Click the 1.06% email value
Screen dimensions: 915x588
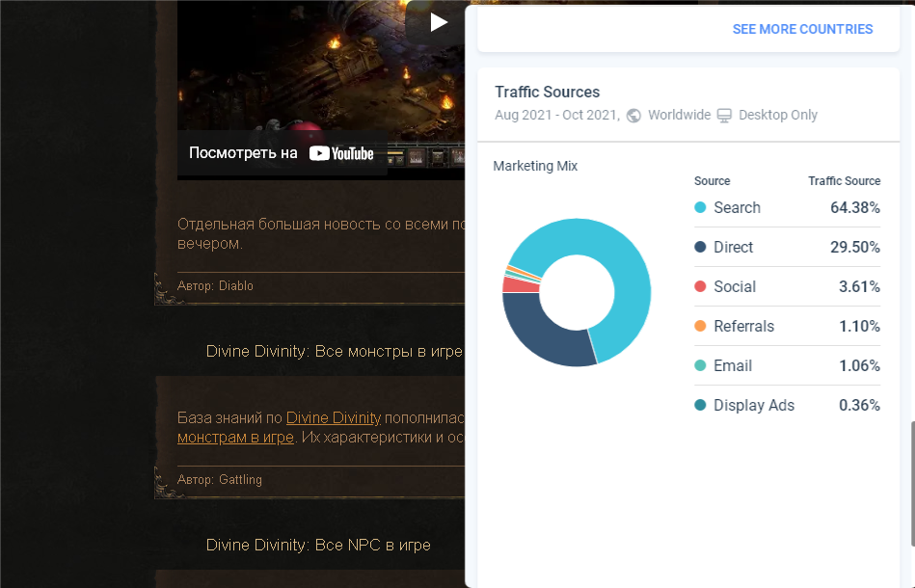[859, 365]
